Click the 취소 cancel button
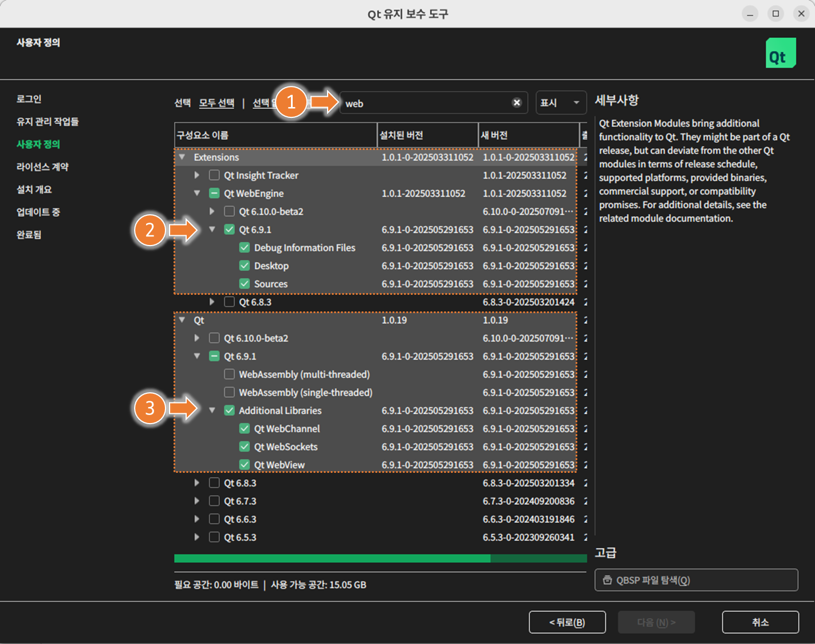Screen dimensions: 815x644 coord(760,622)
